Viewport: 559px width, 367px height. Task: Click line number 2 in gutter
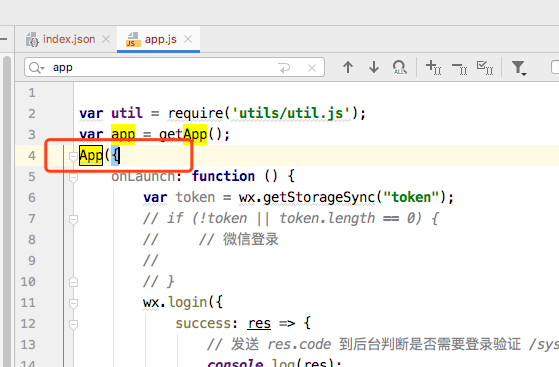32,114
